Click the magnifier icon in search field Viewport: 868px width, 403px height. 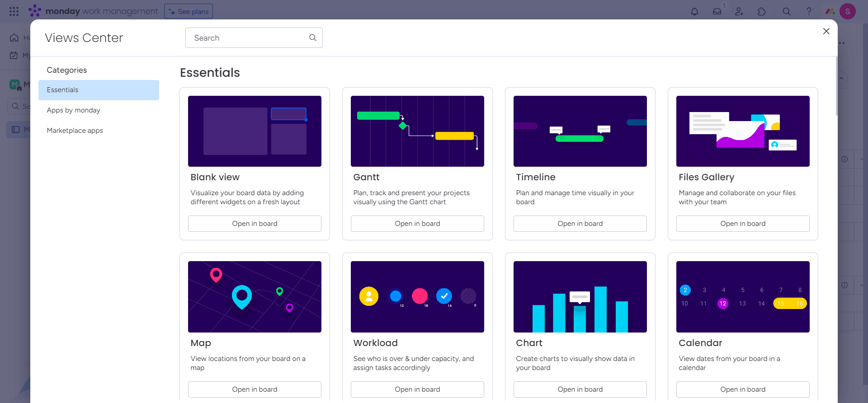pos(313,38)
